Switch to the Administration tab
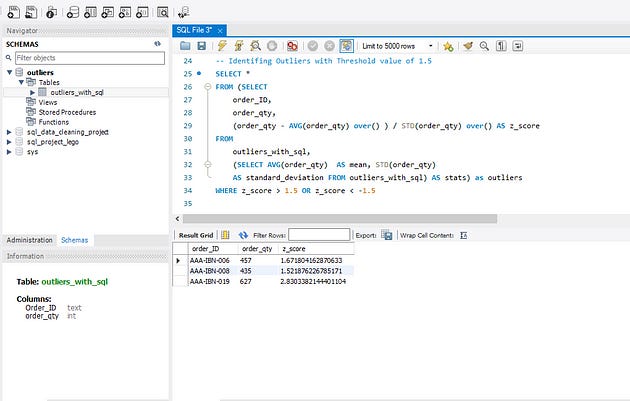 (29, 240)
